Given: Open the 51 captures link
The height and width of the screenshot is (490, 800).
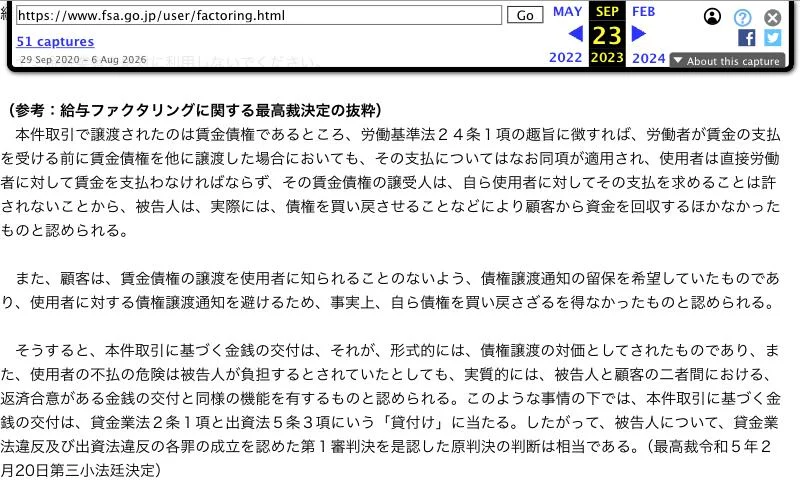Looking at the screenshot, I should coord(55,41).
